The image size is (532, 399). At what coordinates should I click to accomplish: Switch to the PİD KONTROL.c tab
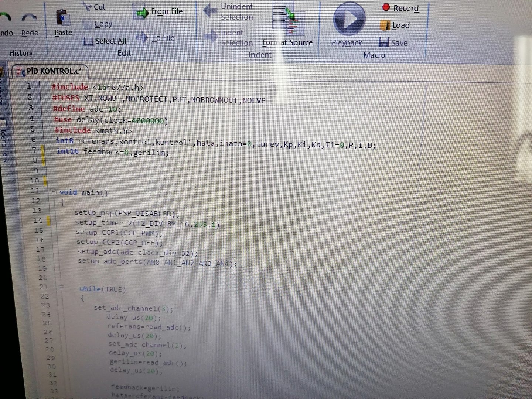pos(50,71)
